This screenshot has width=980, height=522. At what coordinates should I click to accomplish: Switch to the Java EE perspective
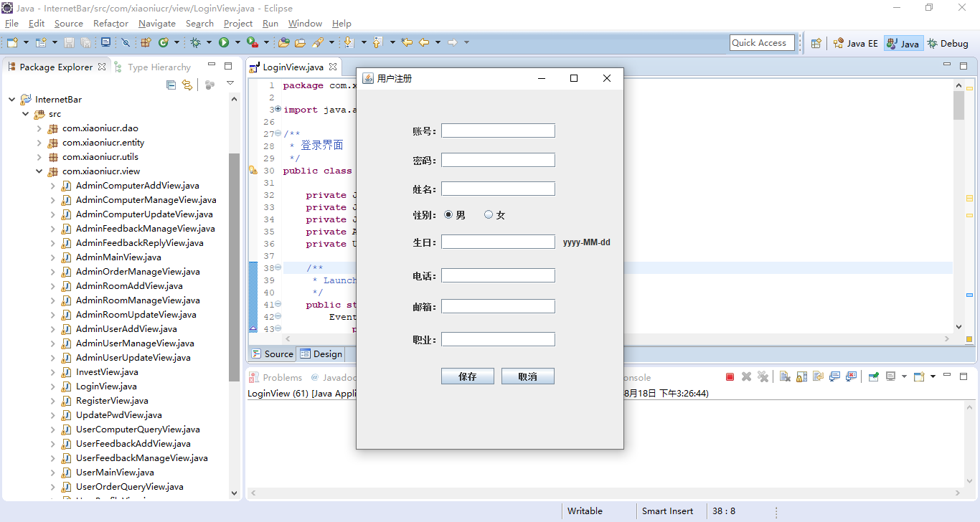point(856,43)
